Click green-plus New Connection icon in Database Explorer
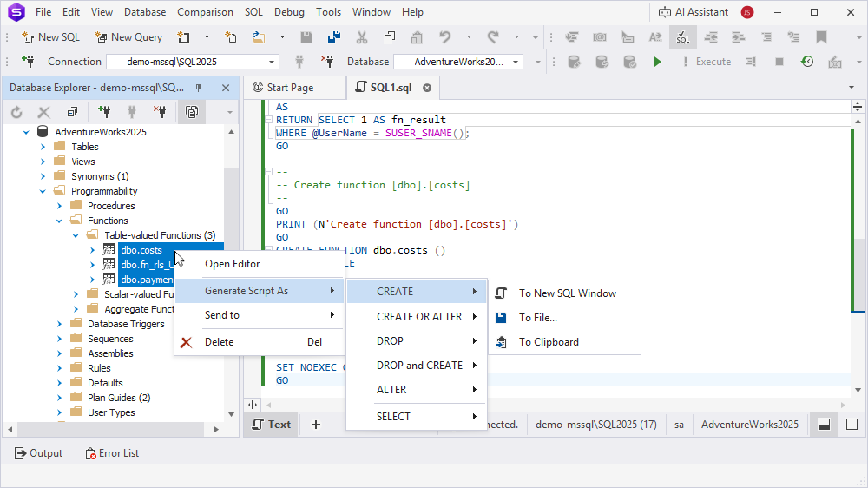This screenshot has height=488, width=868. [104, 112]
